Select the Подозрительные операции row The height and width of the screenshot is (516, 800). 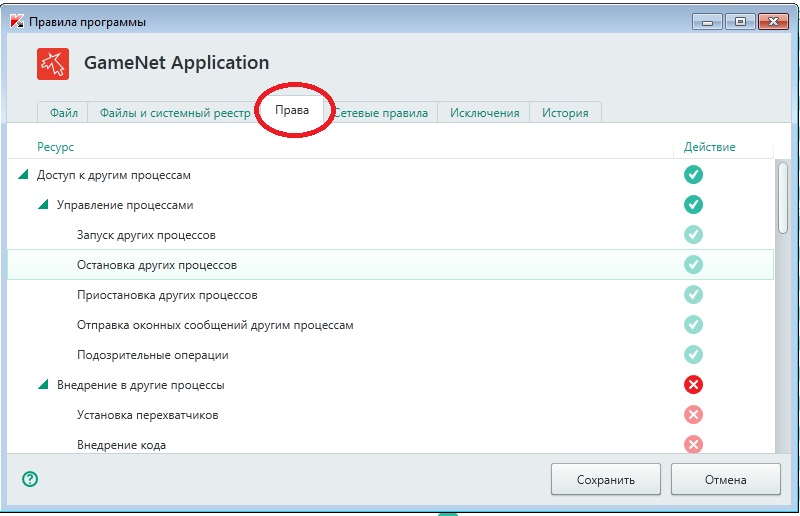tap(390, 355)
